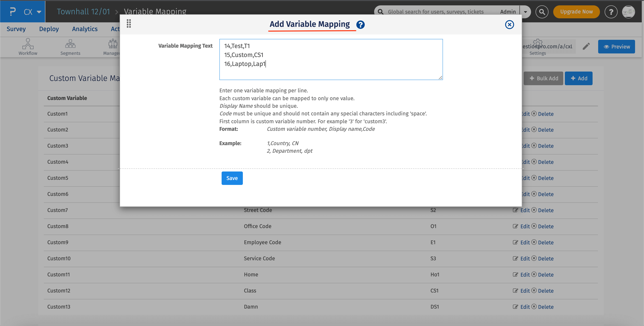Image resolution: width=644 pixels, height=326 pixels.
Task: Click the pencil edit icon beside Preview
Action: (x=587, y=46)
